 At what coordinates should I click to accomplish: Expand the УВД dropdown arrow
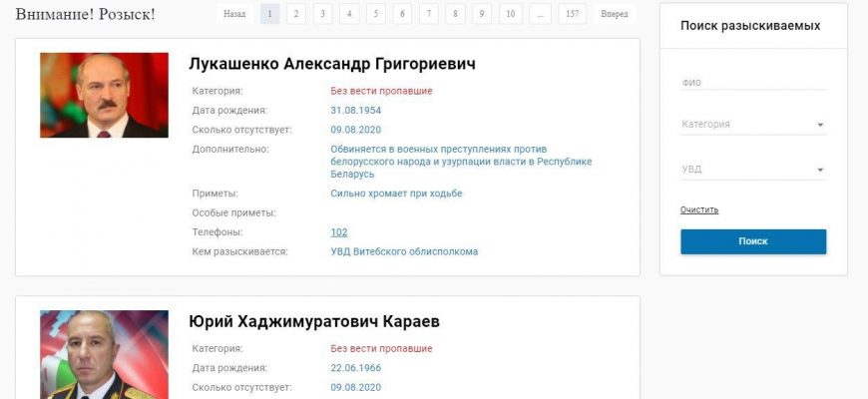pyautogui.click(x=820, y=171)
